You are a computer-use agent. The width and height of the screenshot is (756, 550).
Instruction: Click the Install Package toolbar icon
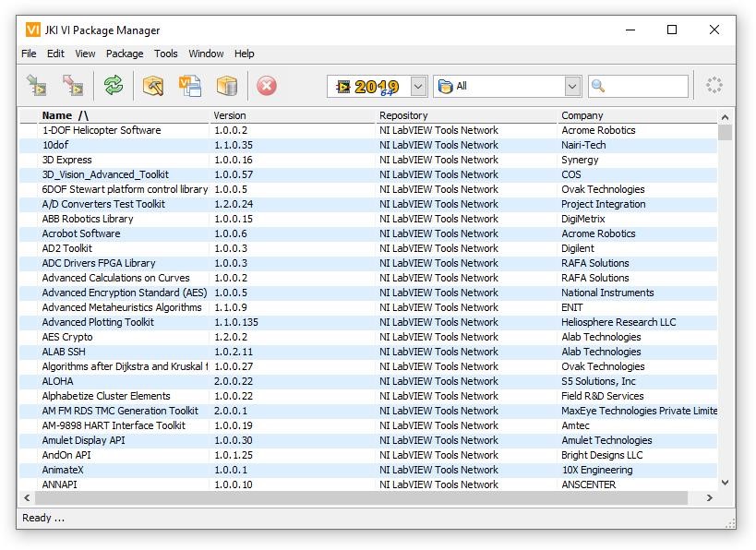click(x=37, y=86)
